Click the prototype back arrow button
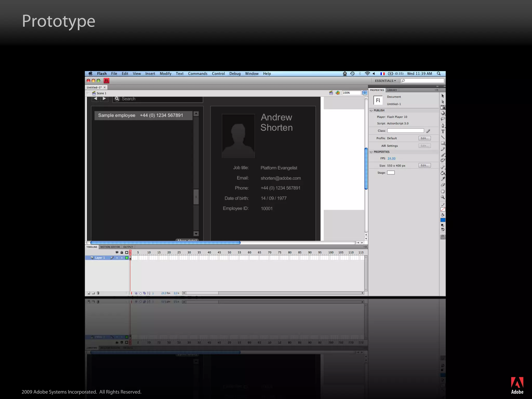 [95, 99]
